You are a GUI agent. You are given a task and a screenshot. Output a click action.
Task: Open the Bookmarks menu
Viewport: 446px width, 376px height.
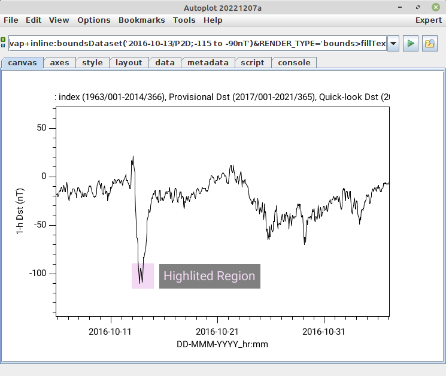[x=142, y=20]
